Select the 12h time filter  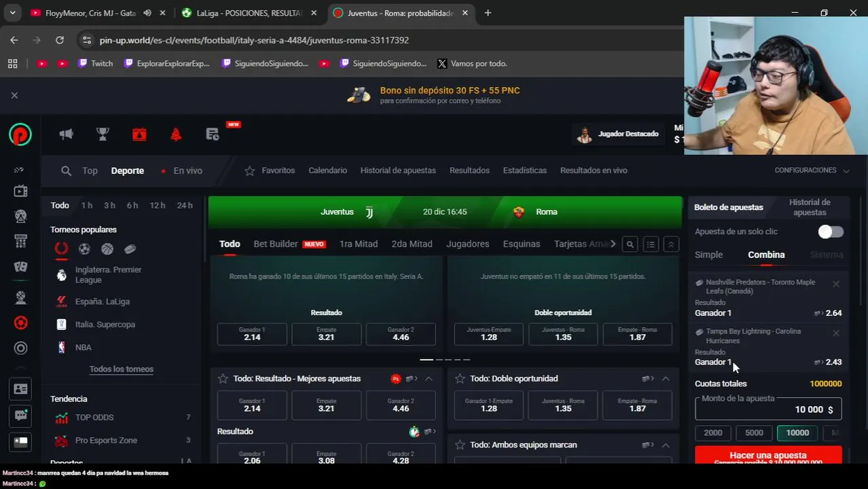point(158,205)
